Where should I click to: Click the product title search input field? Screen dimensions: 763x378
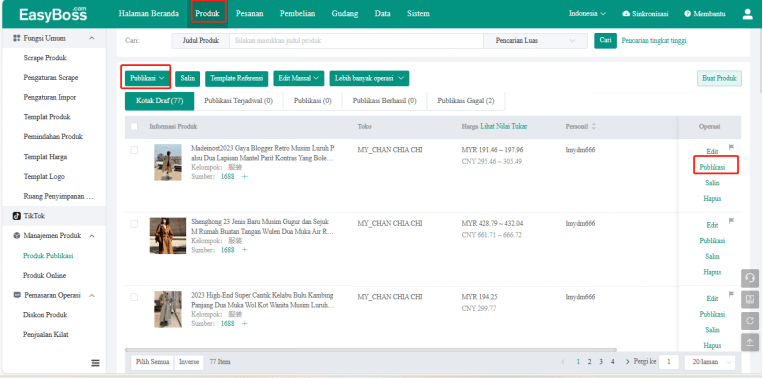356,41
